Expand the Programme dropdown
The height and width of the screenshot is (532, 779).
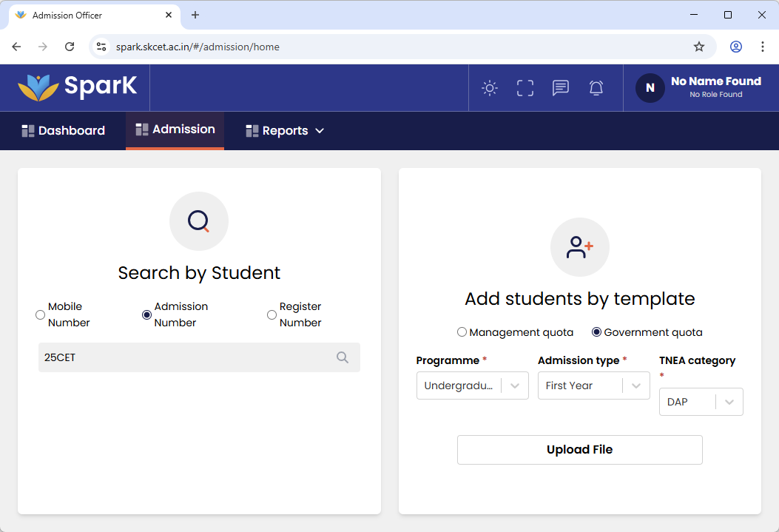click(472, 385)
